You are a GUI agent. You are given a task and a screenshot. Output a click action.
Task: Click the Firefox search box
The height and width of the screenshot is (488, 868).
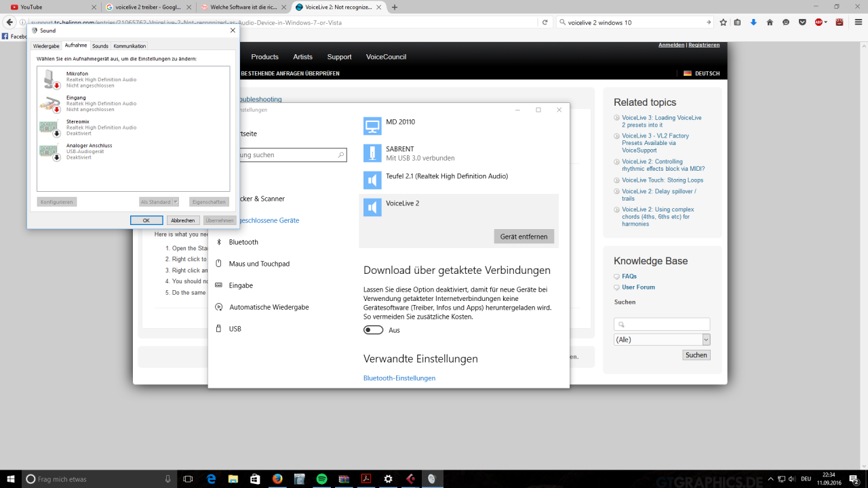click(x=635, y=22)
